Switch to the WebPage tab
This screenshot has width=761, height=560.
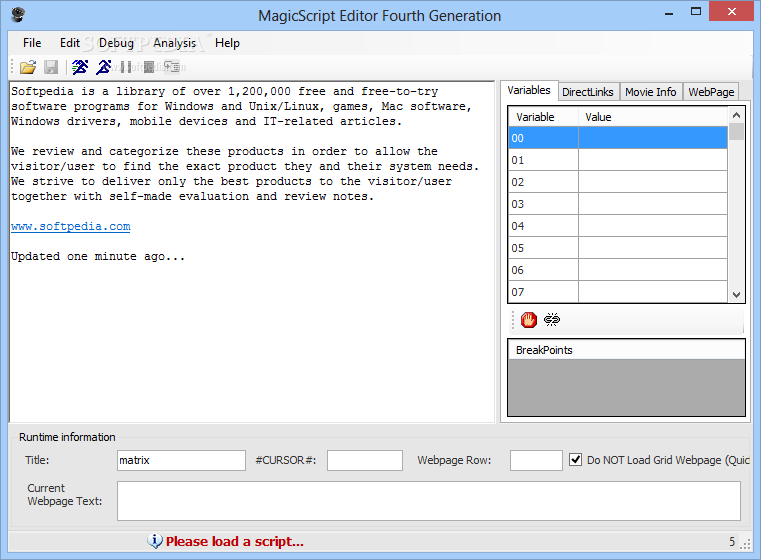pyautogui.click(x=711, y=92)
